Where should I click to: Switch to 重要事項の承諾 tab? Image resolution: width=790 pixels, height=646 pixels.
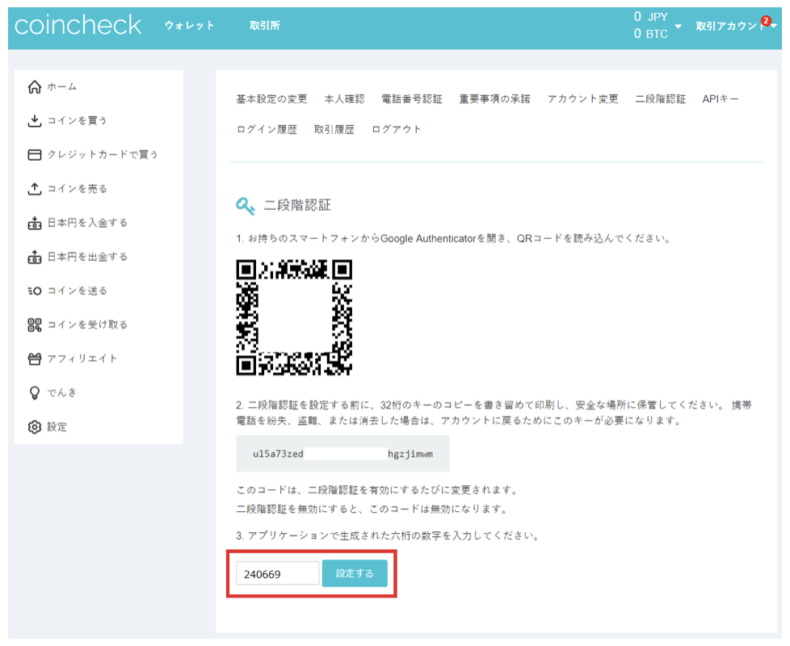click(495, 99)
